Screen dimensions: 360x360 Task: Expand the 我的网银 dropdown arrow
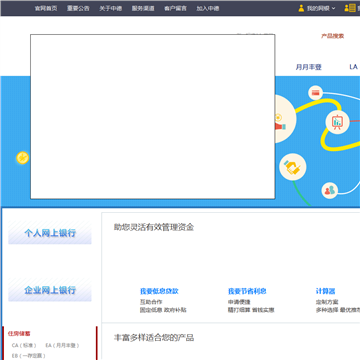pyautogui.click(x=333, y=8)
